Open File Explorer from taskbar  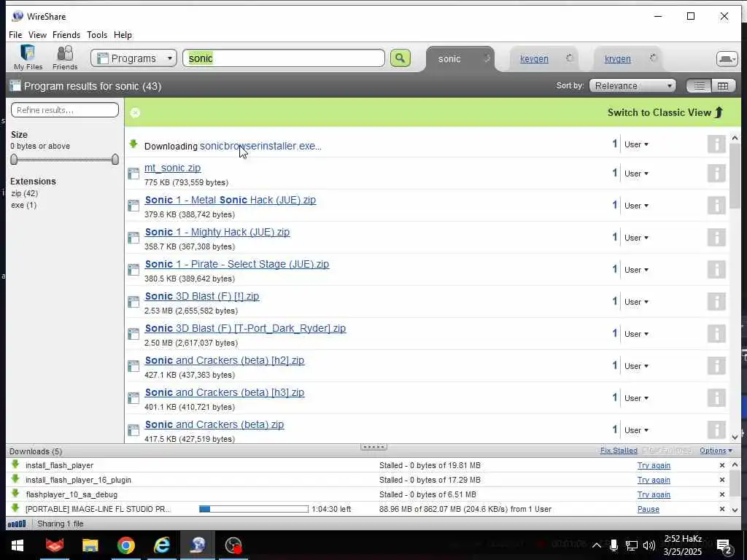pos(90,545)
